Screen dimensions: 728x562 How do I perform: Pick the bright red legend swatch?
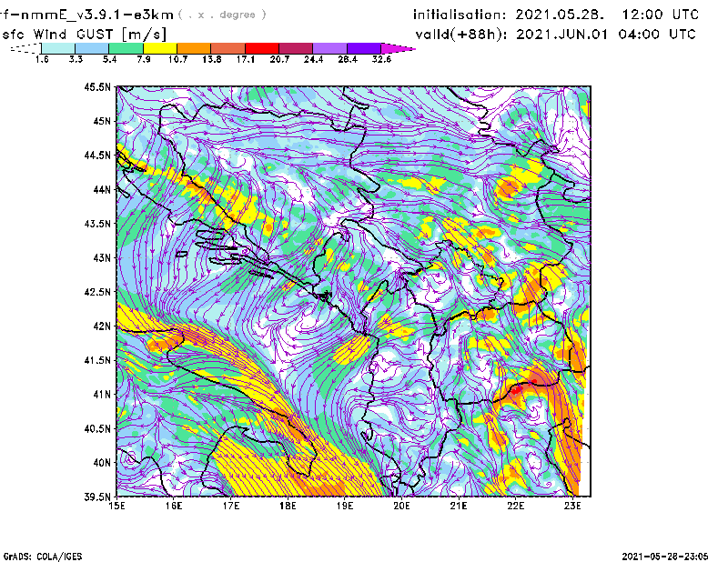(262, 48)
